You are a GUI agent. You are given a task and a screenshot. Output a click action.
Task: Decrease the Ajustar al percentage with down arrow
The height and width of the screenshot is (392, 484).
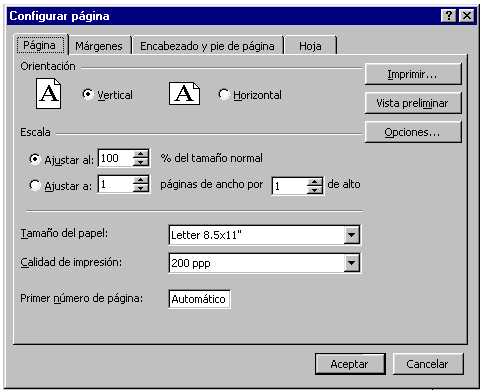click(141, 162)
